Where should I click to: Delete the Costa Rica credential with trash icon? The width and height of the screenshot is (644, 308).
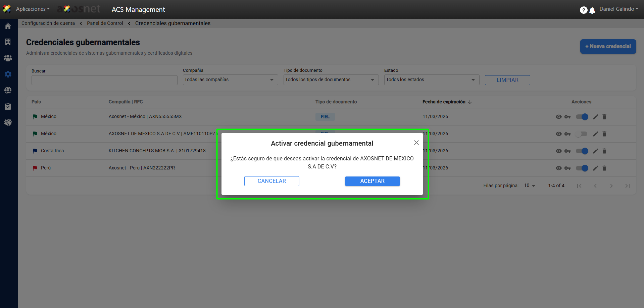pos(604,151)
